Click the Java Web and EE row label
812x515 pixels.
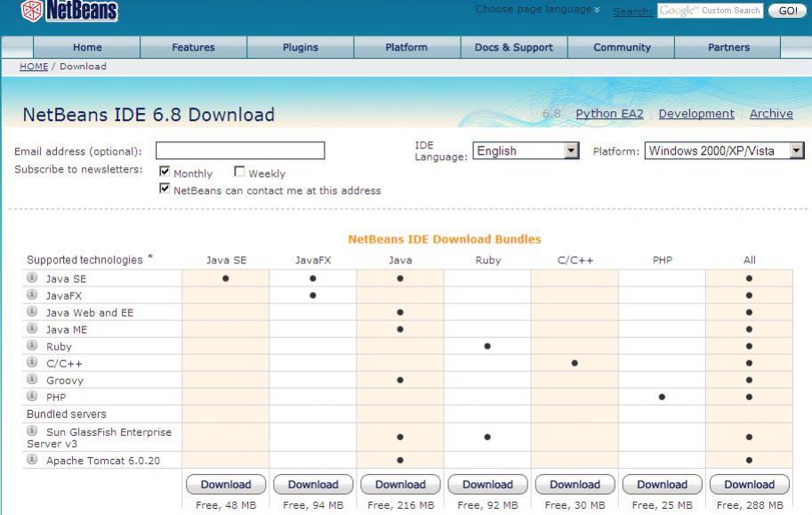point(90,312)
